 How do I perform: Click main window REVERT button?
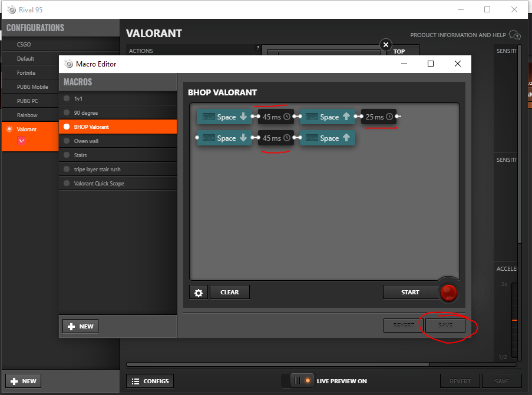click(x=460, y=381)
